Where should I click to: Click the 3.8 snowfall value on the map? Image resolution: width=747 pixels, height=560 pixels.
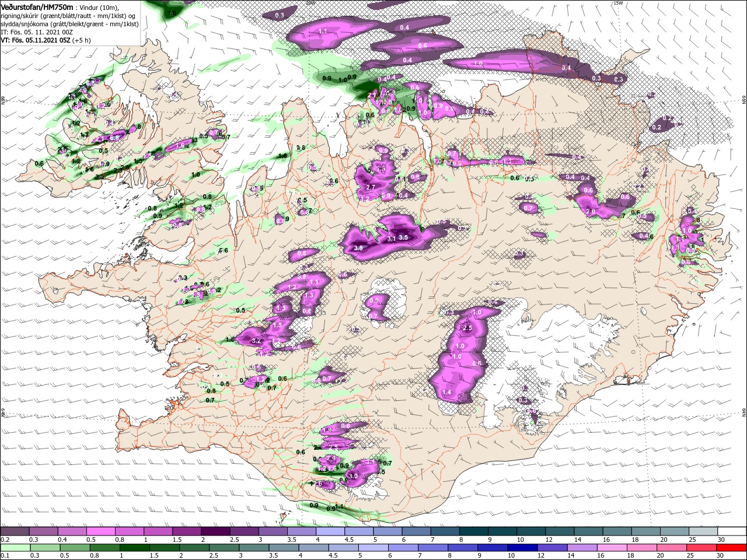click(358, 248)
